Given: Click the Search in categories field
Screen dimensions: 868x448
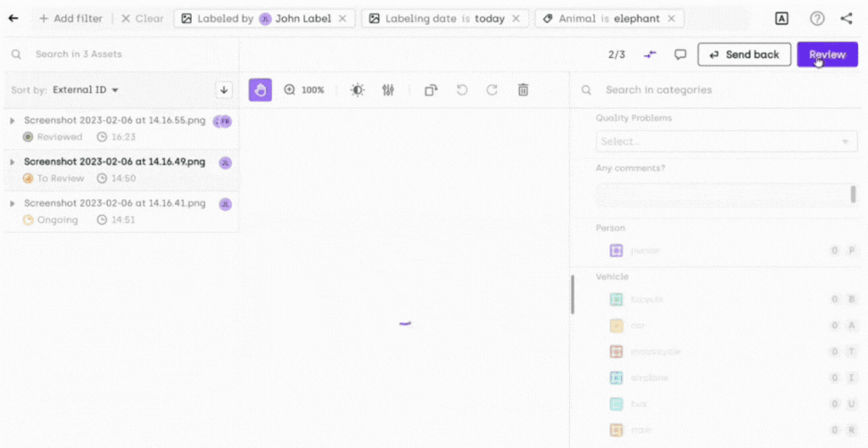Looking at the screenshot, I should [x=720, y=90].
